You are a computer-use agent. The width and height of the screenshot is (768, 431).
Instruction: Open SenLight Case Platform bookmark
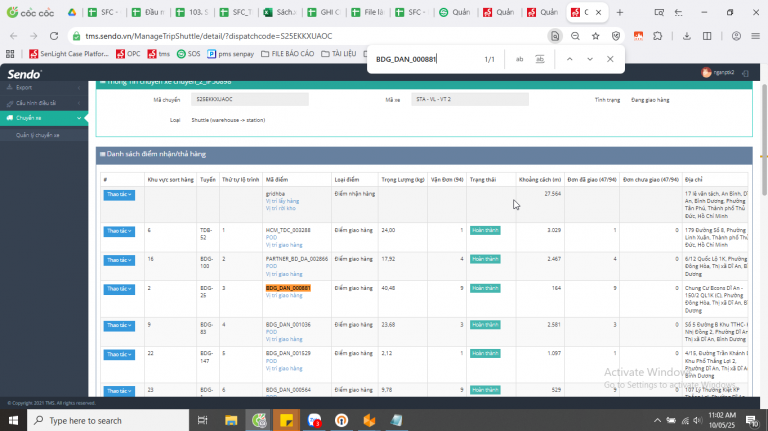69,54
